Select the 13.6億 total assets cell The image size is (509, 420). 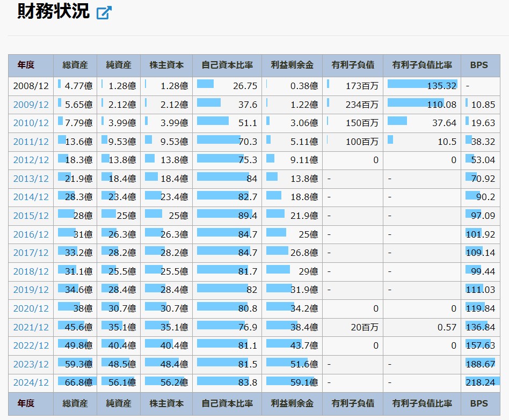(75, 142)
